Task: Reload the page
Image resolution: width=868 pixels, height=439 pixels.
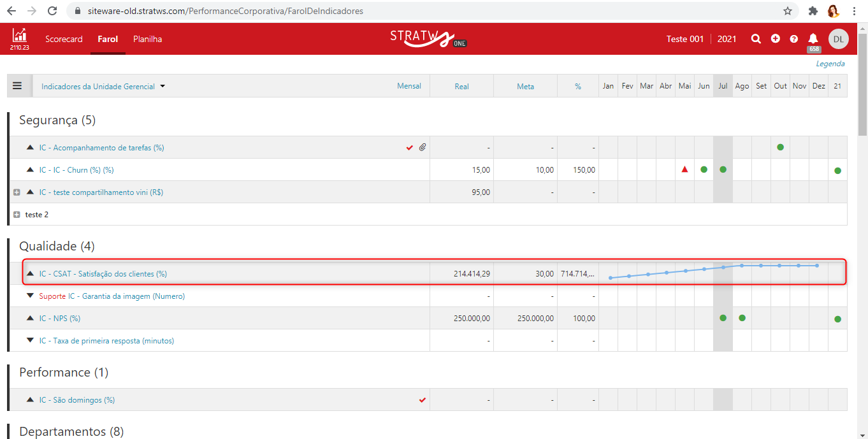Action: (x=52, y=11)
